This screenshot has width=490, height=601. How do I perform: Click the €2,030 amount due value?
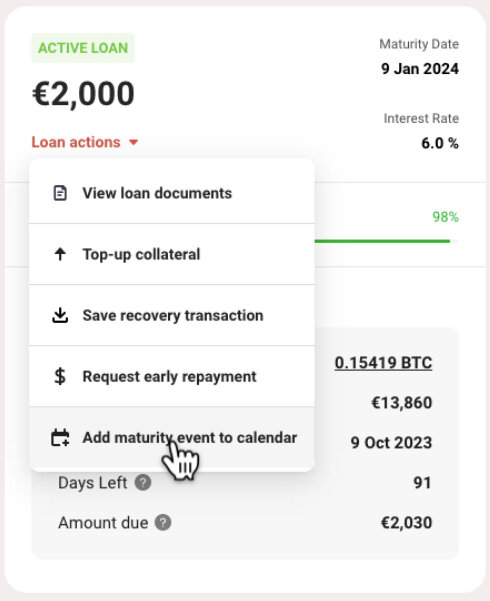point(406,522)
